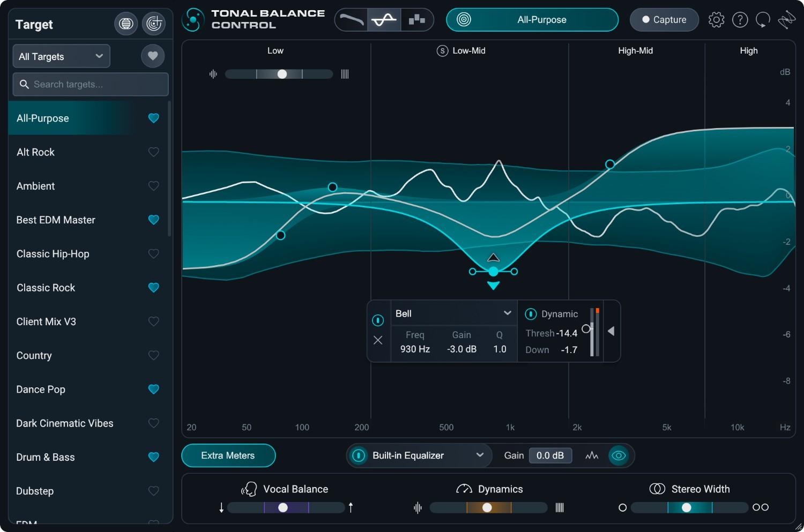Favorite the Alt Rock target heart
The height and width of the screenshot is (532, 804).
coord(153,152)
